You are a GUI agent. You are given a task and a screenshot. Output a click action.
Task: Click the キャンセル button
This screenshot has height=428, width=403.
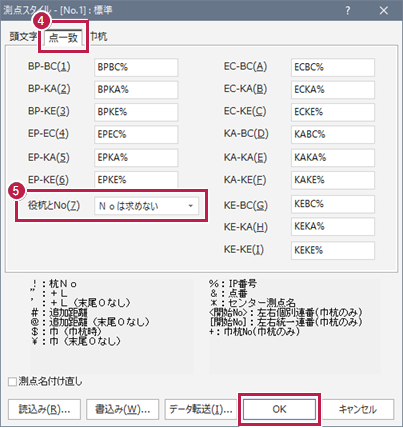click(358, 409)
